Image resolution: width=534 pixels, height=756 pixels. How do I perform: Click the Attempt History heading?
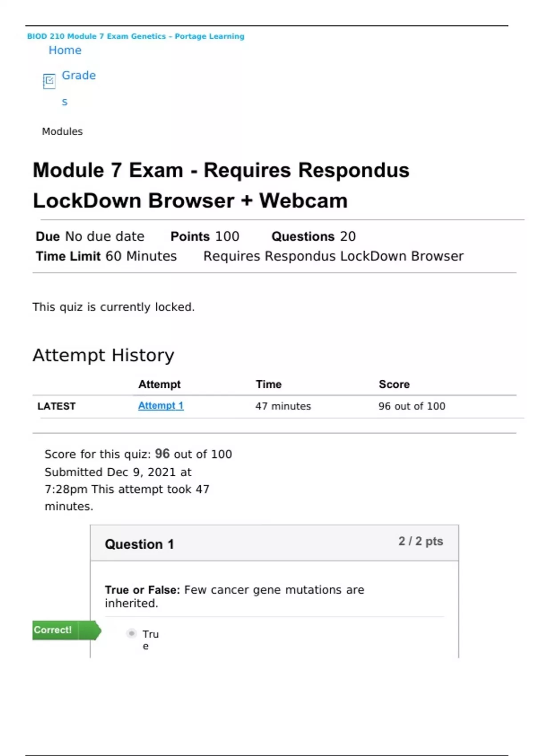pyautogui.click(x=103, y=355)
